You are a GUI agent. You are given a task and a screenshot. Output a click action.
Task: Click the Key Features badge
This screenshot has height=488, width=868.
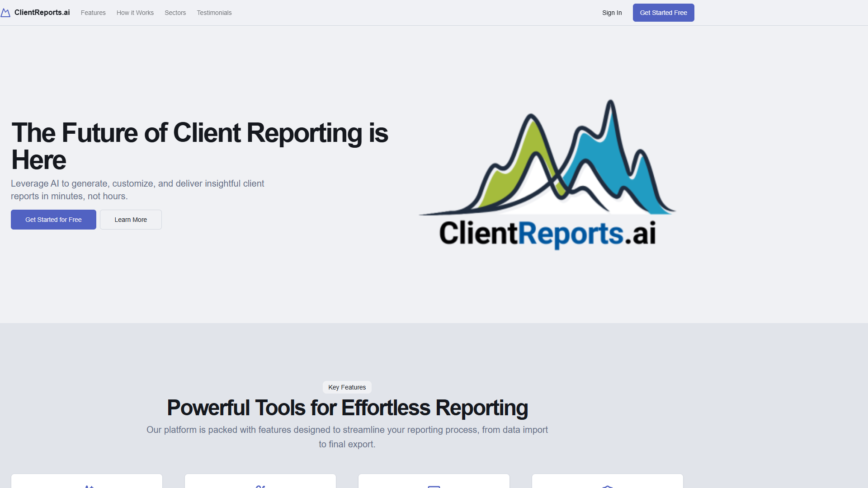347,387
